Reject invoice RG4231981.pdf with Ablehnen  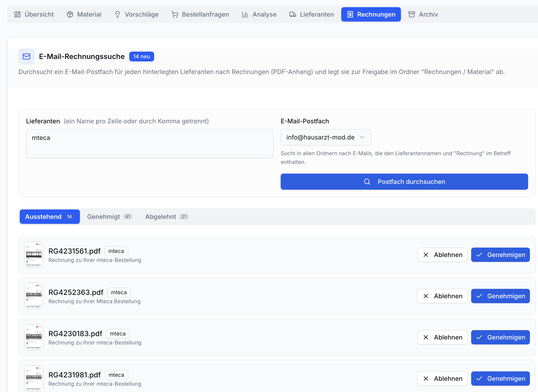tap(442, 379)
